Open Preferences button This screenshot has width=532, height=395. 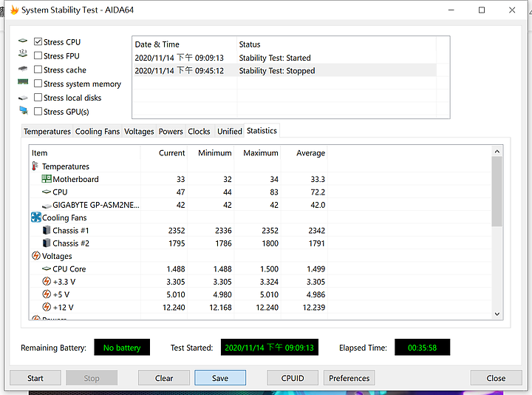click(349, 378)
